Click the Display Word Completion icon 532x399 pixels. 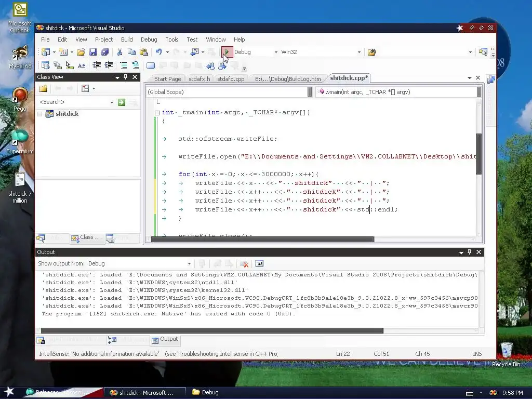pos(82,65)
